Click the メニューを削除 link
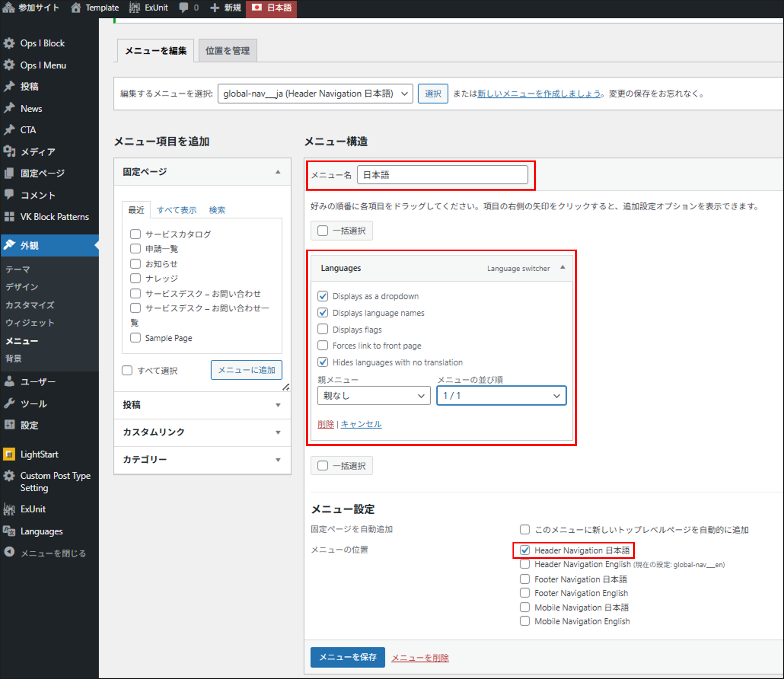 [420, 658]
